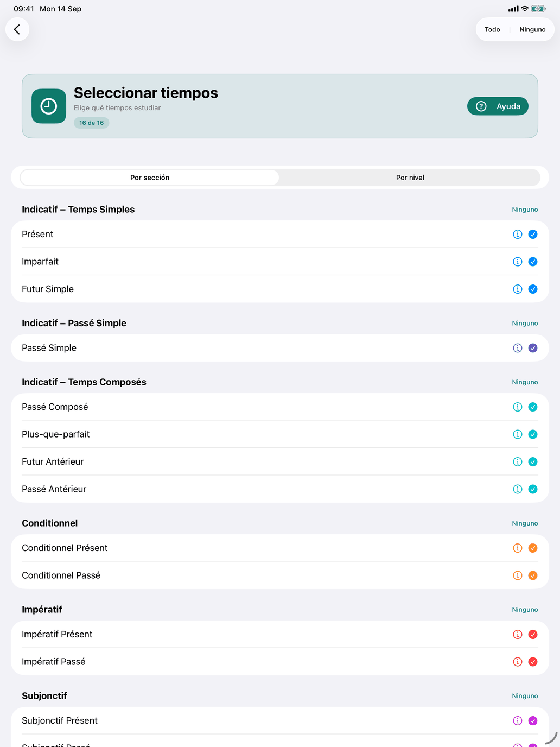The image size is (560, 747).
Task: Select the Por sección tab
Action: (x=150, y=178)
